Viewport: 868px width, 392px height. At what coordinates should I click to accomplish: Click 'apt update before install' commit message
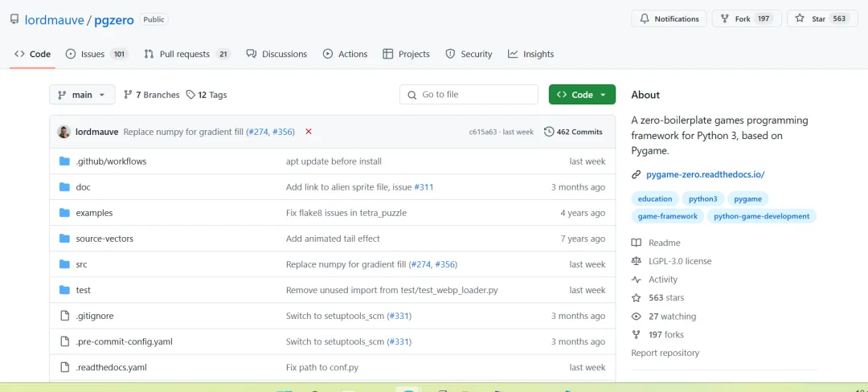click(334, 161)
